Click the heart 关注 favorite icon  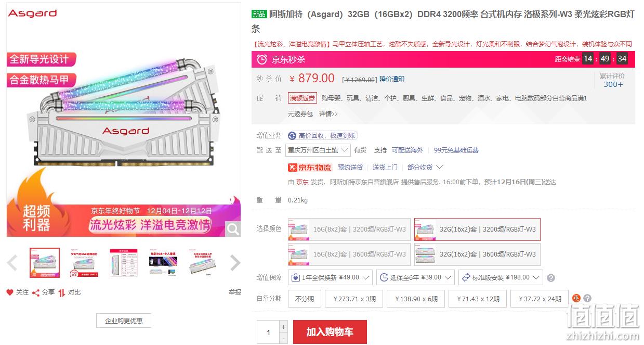pos(10,292)
